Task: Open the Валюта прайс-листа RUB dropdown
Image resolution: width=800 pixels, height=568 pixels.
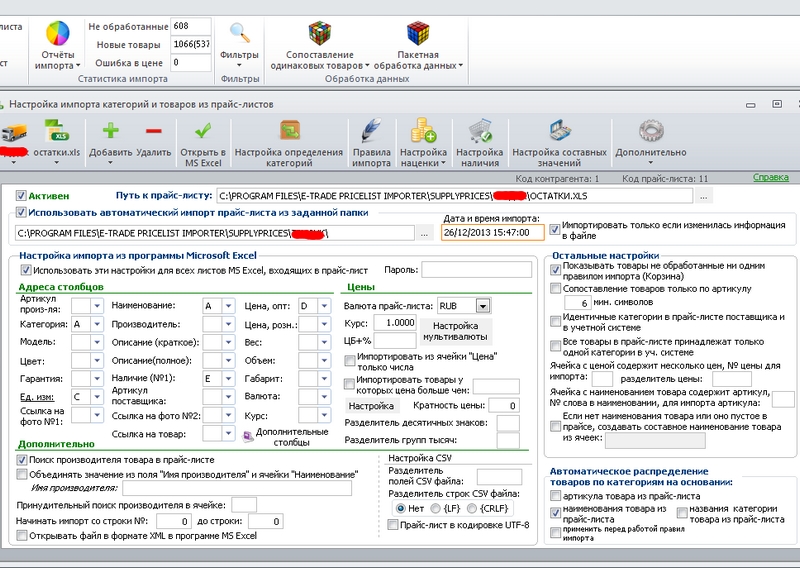Action: pyautogui.click(x=483, y=306)
